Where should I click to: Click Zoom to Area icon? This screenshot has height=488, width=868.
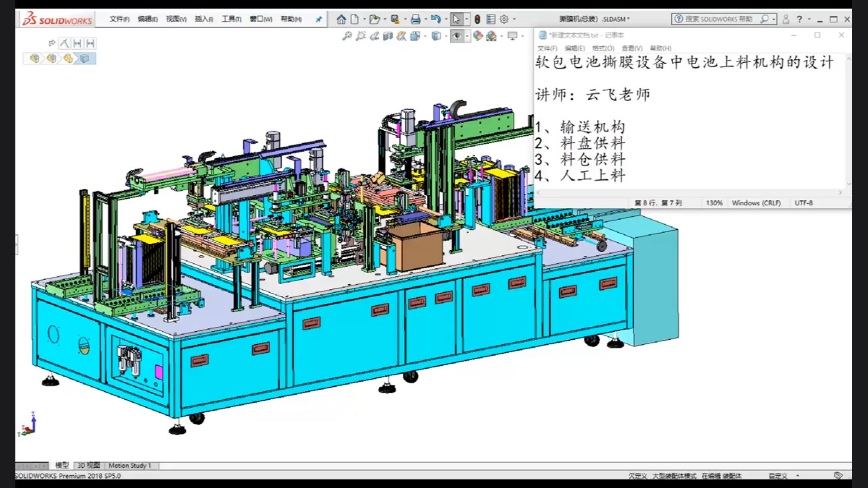361,36
